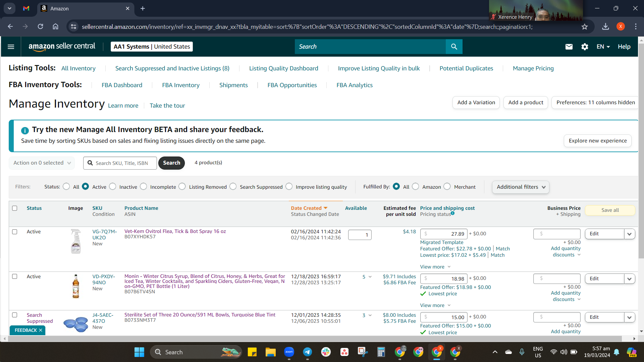Screen dimensions: 644x362
Task: Expand View more under Vet-Kem pricing
Action: pyautogui.click(x=435, y=267)
